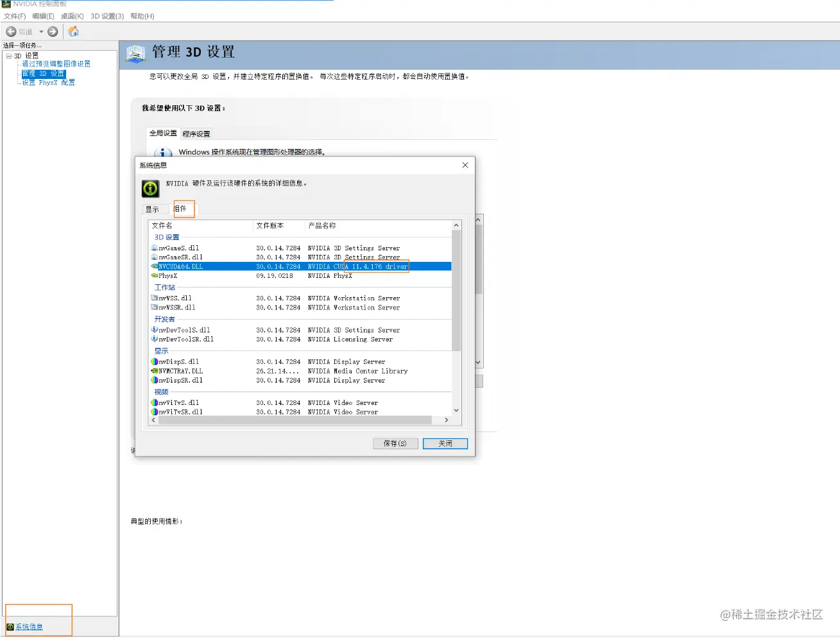Click the 保存(S) button
The height and width of the screenshot is (638, 840).
[x=395, y=443]
